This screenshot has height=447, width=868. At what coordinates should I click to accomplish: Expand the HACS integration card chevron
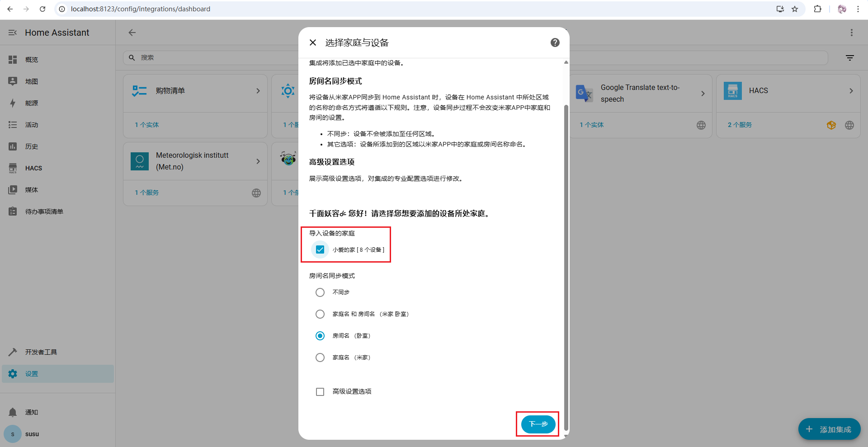coord(851,91)
